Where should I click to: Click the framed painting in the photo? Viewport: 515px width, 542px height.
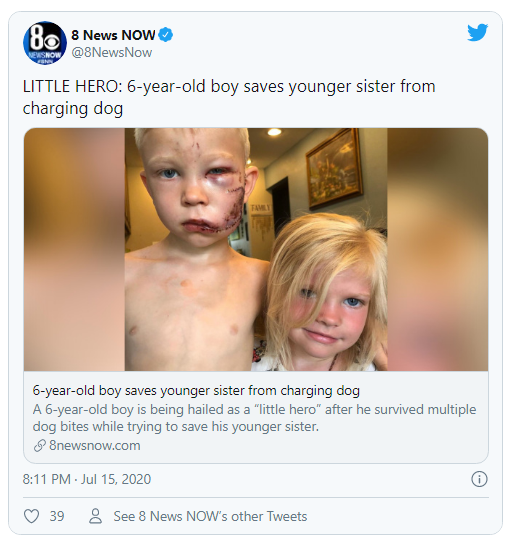coord(334,168)
